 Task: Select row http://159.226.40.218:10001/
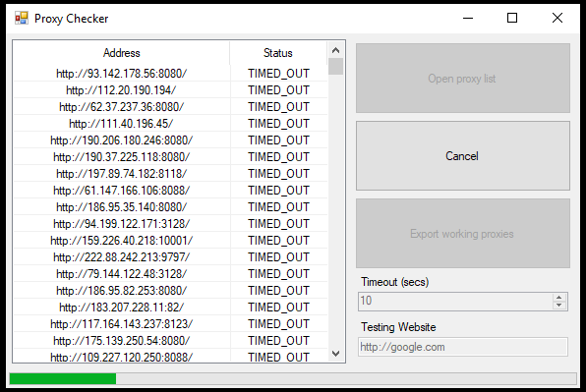(x=170, y=240)
